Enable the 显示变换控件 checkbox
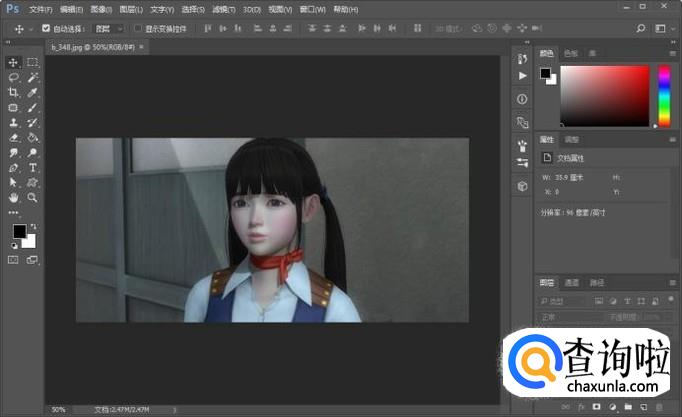682x417 pixels. click(138, 28)
